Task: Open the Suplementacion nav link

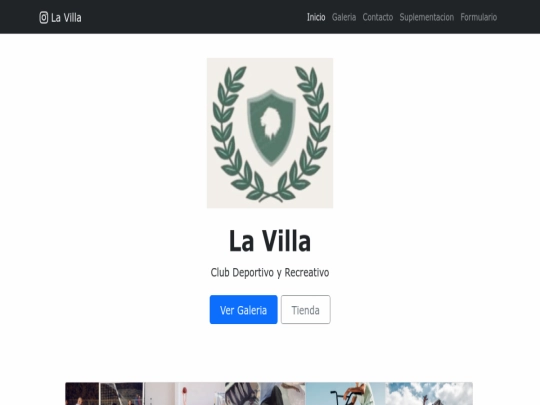Action: [x=427, y=17]
